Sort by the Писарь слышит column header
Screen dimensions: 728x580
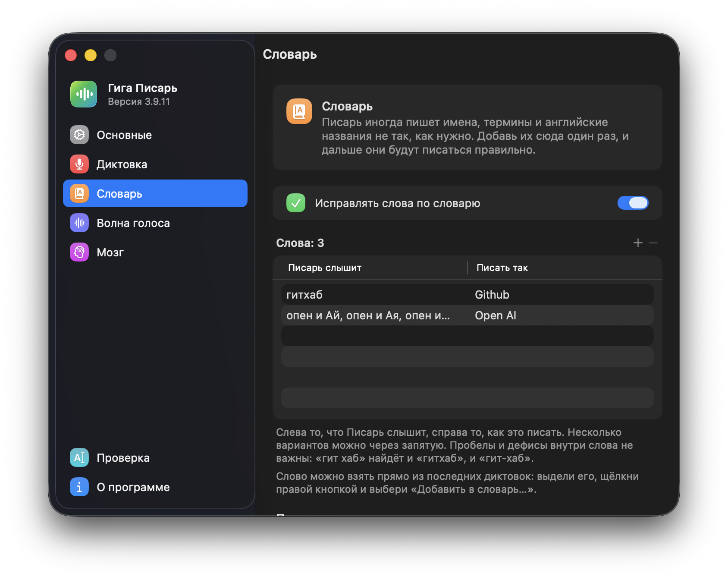[325, 268]
